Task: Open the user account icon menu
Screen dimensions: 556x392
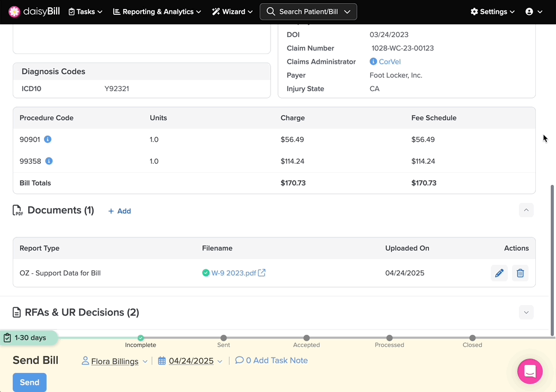Action: [x=534, y=12]
